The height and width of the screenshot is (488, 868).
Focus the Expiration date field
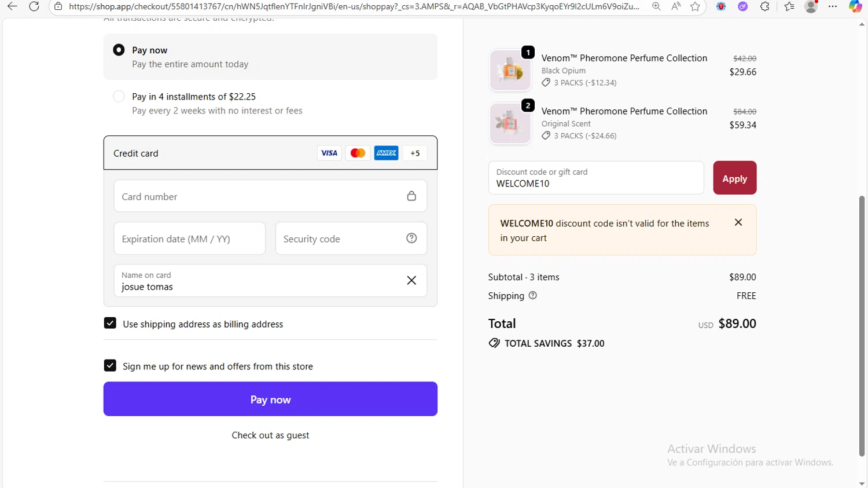(x=190, y=238)
